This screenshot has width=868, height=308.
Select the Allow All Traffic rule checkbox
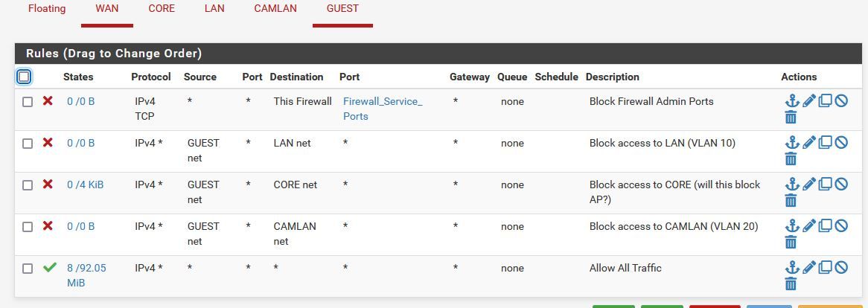click(x=27, y=269)
